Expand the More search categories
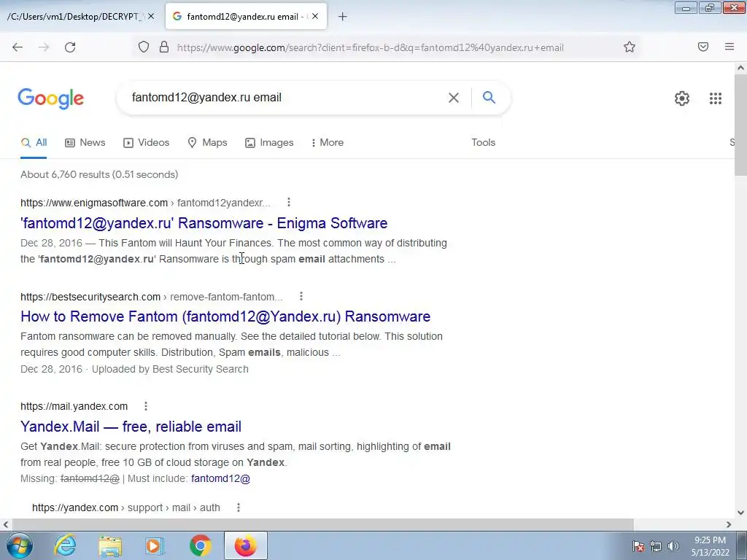 point(327,142)
